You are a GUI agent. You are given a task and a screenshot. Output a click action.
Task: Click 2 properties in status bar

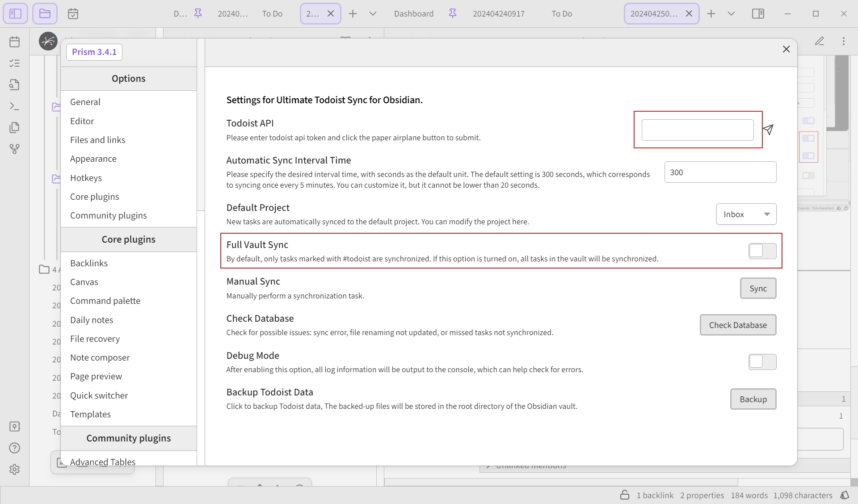(x=702, y=495)
